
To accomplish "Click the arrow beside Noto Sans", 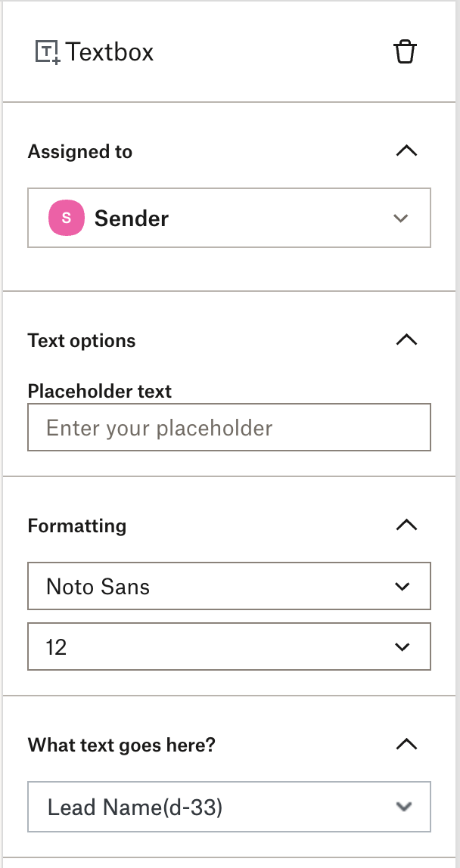I will coord(402,586).
